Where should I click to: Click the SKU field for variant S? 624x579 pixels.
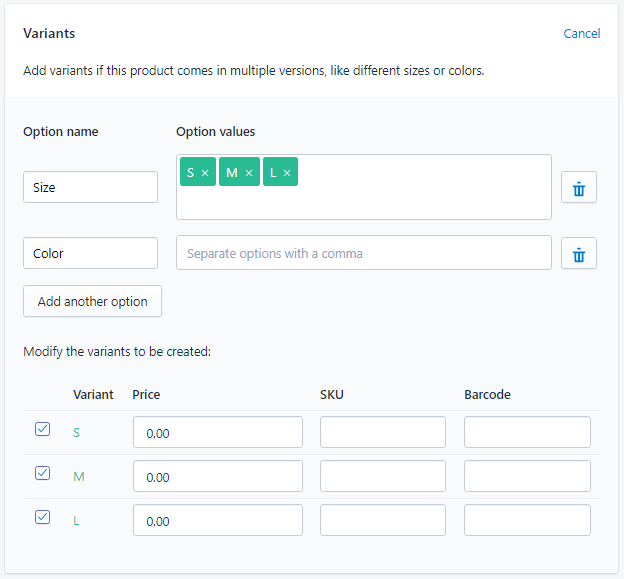coord(382,433)
